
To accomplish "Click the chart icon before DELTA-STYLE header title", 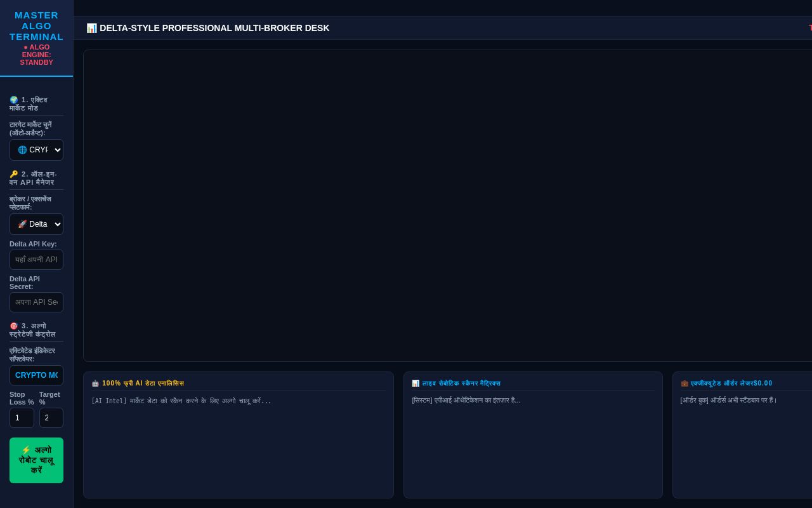I will [91, 28].
